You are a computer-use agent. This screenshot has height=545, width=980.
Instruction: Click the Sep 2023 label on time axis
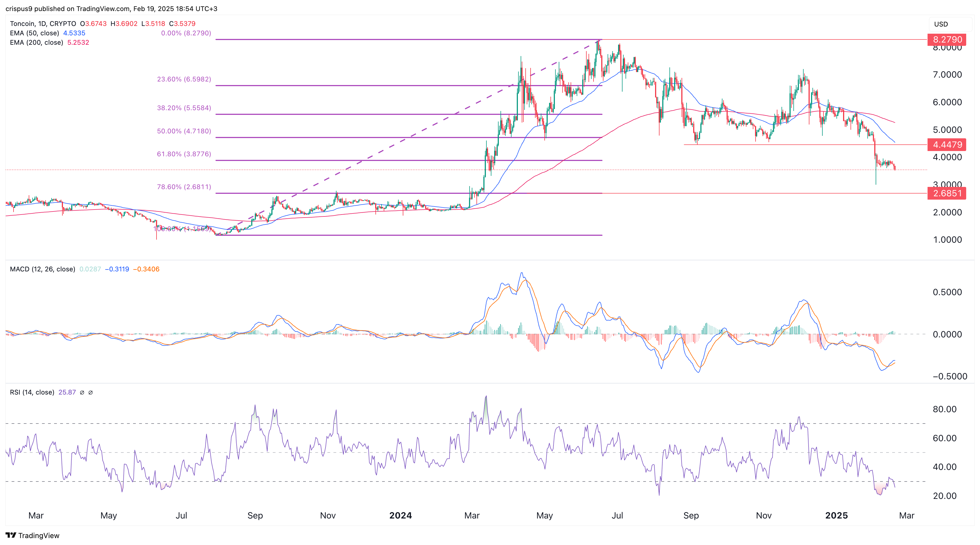255,516
